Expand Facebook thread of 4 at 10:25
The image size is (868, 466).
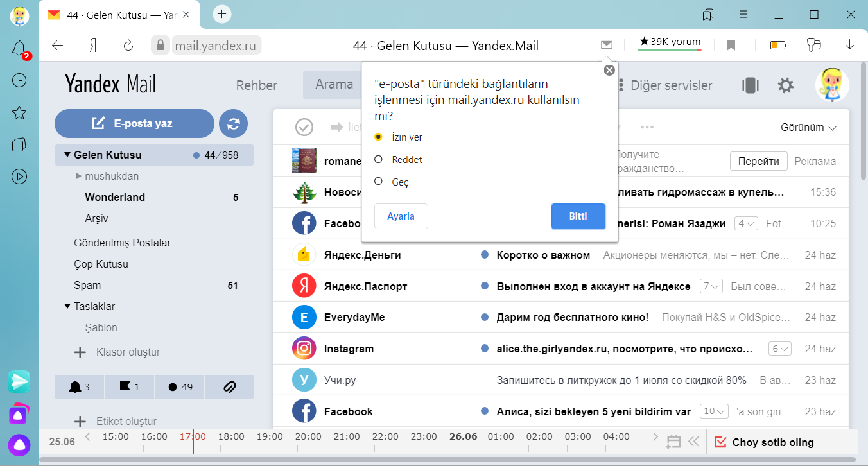point(747,223)
